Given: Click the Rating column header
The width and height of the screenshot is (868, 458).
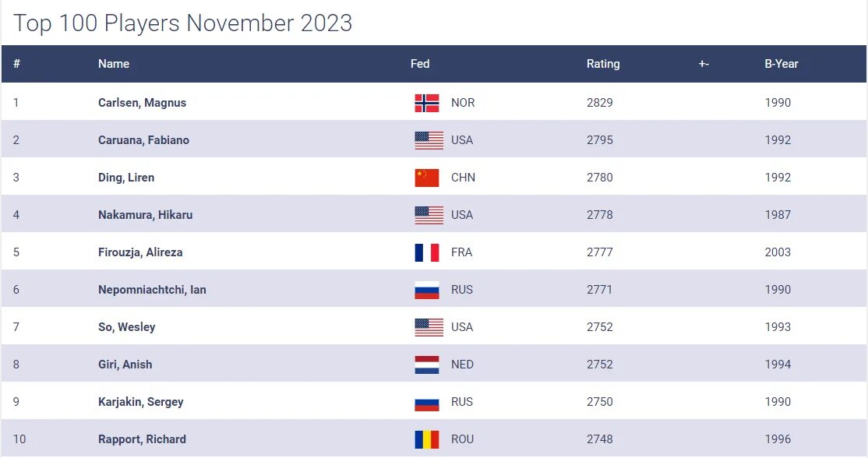Looking at the screenshot, I should click(603, 64).
